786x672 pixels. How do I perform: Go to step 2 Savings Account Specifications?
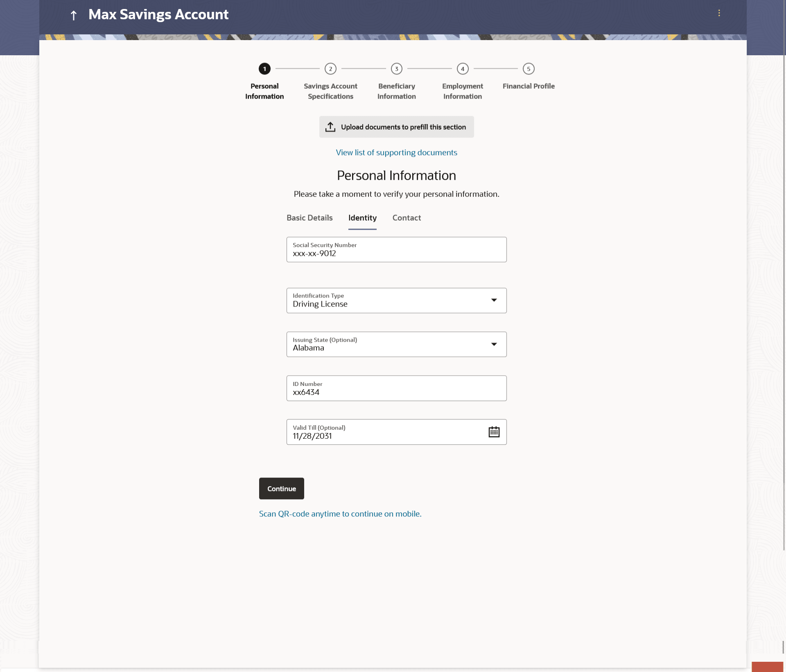(330, 69)
